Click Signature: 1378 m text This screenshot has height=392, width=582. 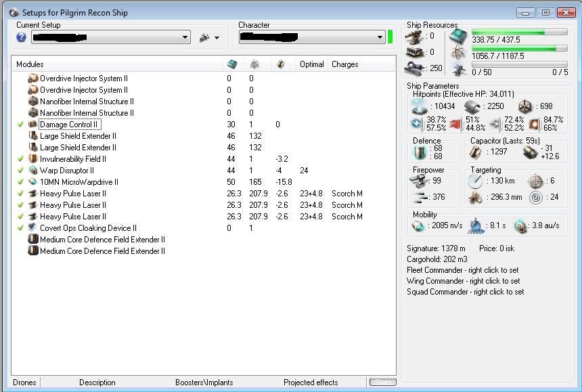pyautogui.click(x=436, y=248)
